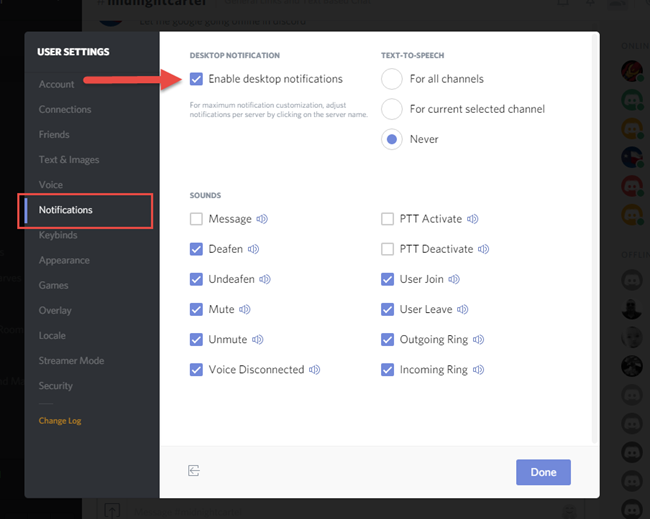The width and height of the screenshot is (650, 519).
Task: Uncheck the Unmute sound checkbox
Action: pyautogui.click(x=196, y=340)
